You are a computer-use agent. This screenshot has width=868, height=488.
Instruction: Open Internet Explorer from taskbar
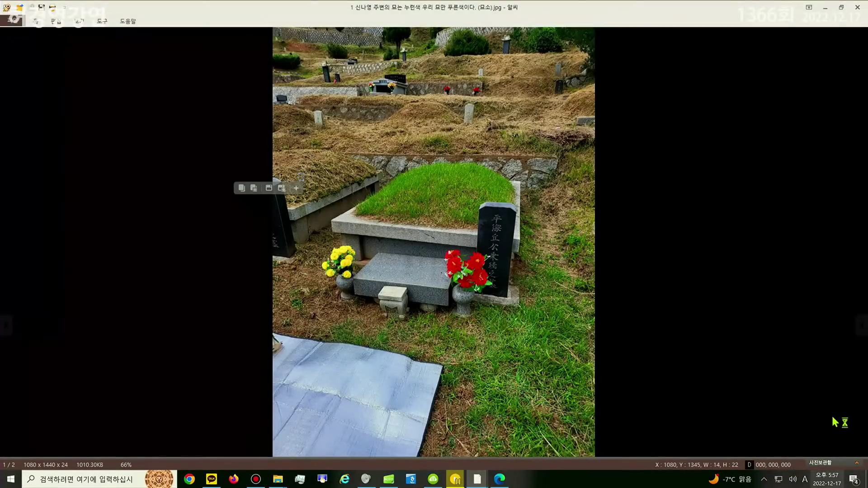tap(344, 479)
